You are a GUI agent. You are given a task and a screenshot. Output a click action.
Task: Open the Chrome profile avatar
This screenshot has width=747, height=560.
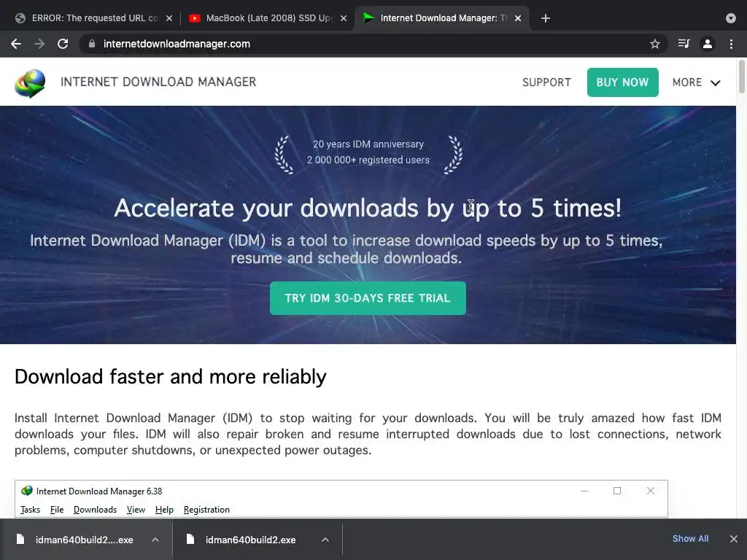tap(708, 44)
